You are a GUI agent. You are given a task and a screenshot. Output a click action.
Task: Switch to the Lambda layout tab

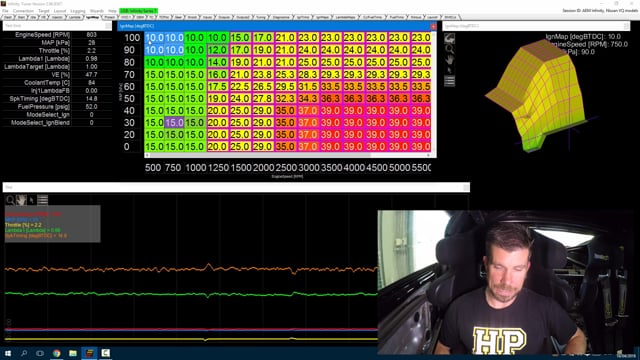75,17
